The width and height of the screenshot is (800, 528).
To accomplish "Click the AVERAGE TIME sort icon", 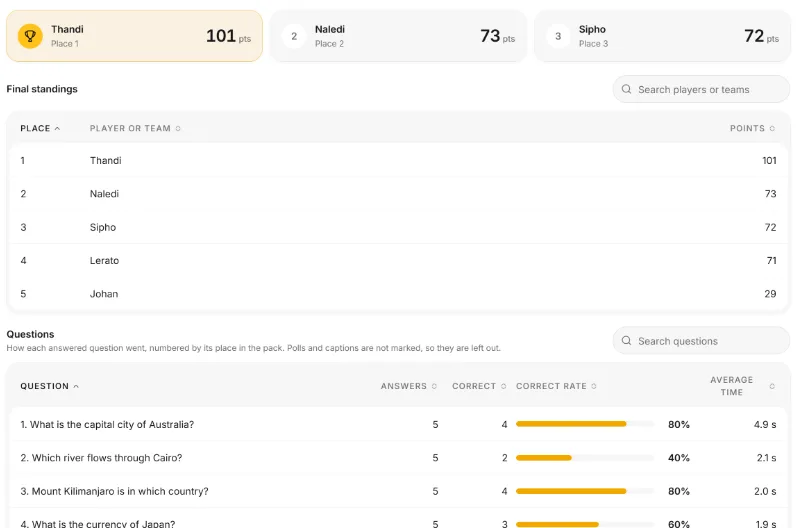I will tap(772, 386).
